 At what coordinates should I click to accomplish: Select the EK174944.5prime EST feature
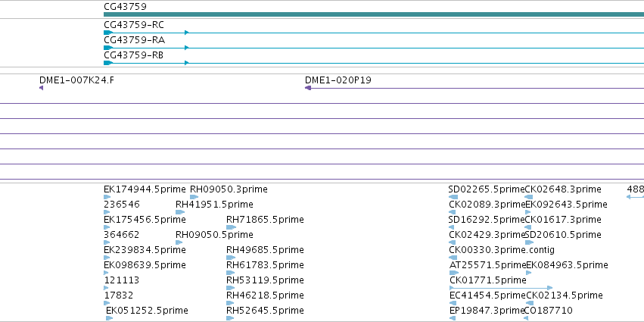point(107,197)
